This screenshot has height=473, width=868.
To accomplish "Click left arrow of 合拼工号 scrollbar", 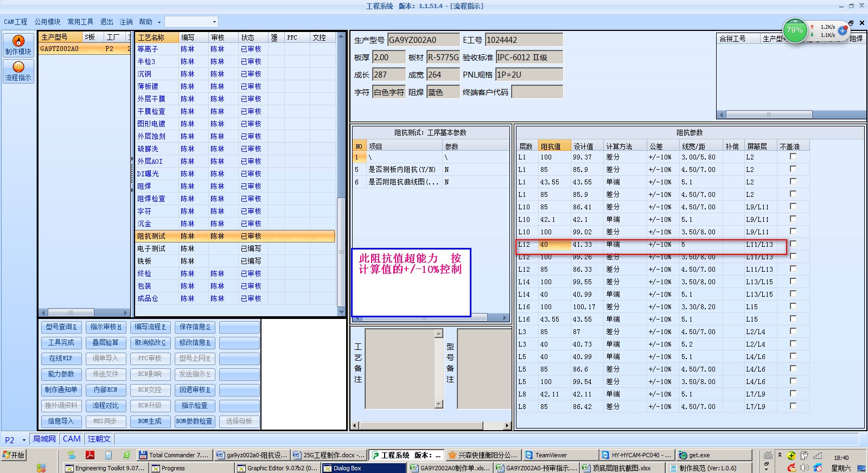I will [721, 114].
